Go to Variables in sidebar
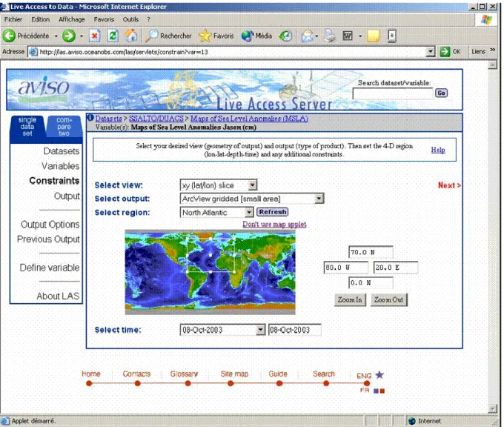 61,166
